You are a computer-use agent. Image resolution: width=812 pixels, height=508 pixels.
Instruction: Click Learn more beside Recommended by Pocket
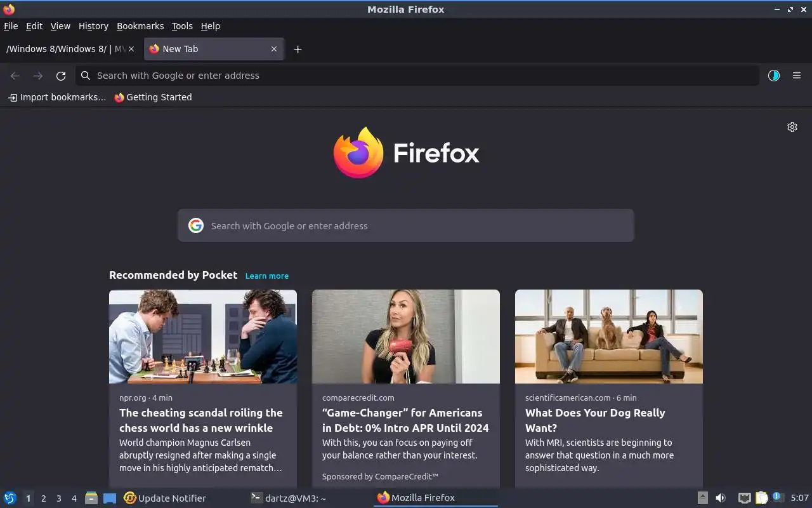click(267, 276)
